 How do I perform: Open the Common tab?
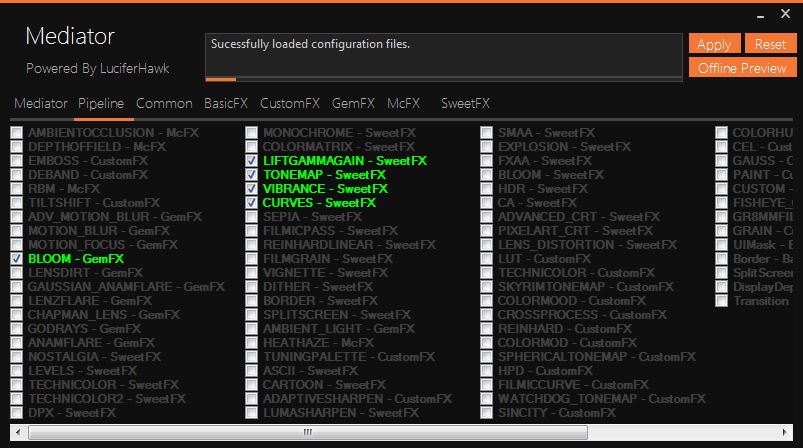pos(164,103)
